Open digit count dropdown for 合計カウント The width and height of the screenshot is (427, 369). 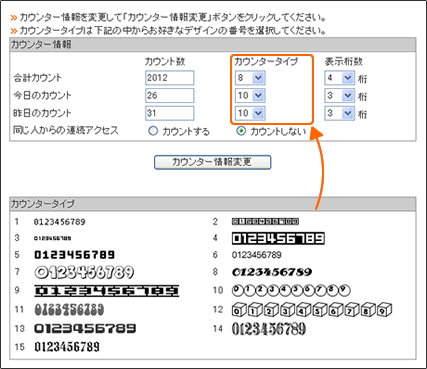point(339,78)
